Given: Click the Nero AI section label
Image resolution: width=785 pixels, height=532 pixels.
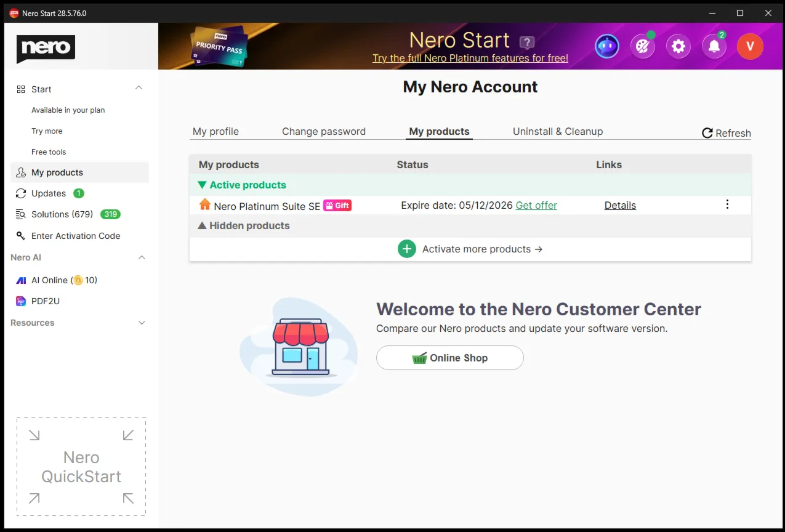Looking at the screenshot, I should [x=26, y=257].
